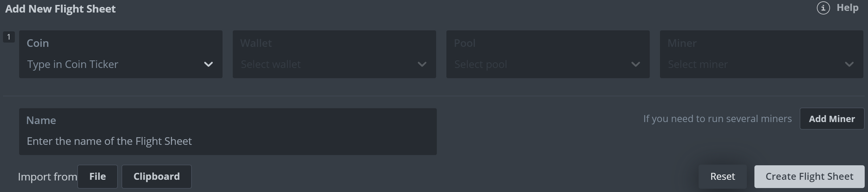This screenshot has width=868, height=192.
Task: Import from File button
Action: pyautogui.click(x=97, y=176)
